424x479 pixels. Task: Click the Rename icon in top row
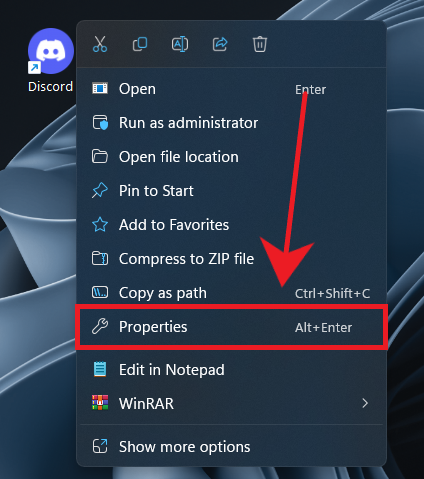pyautogui.click(x=180, y=44)
